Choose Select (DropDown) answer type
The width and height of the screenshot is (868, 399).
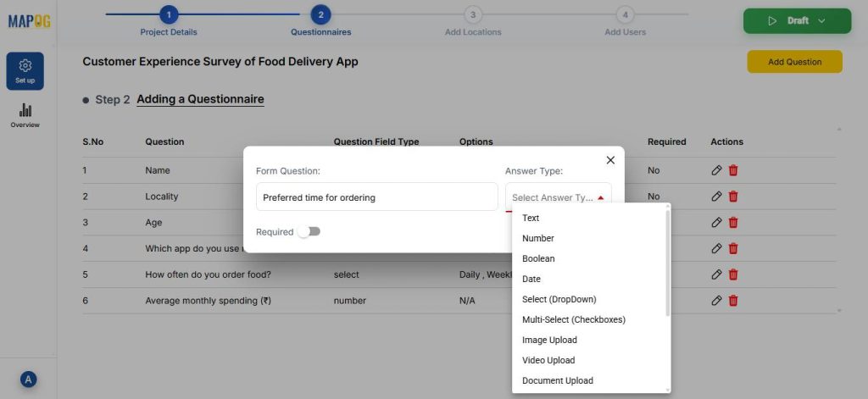[x=559, y=299]
